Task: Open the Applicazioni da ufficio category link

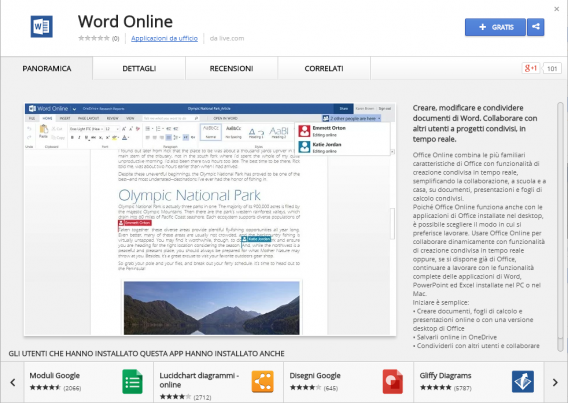Action: point(164,38)
